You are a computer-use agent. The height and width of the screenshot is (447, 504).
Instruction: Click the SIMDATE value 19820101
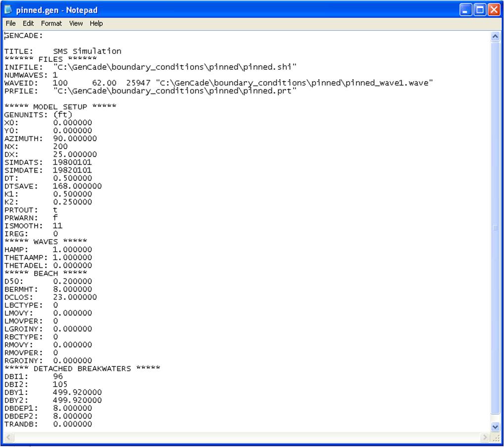pyautogui.click(x=72, y=170)
